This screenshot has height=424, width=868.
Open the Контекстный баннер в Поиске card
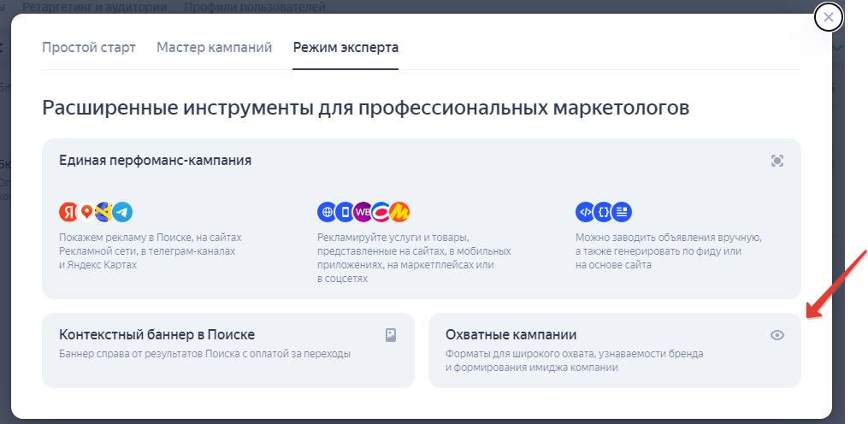[x=228, y=350]
